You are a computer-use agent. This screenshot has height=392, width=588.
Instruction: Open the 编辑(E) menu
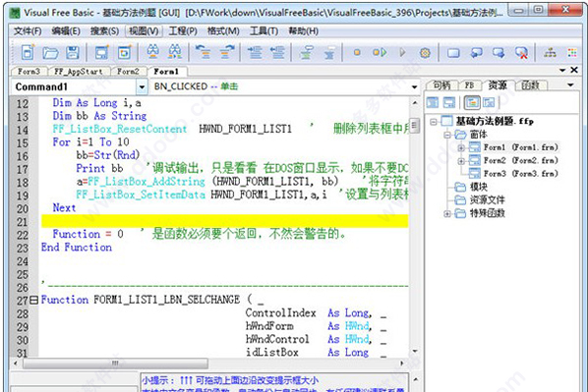[66, 31]
